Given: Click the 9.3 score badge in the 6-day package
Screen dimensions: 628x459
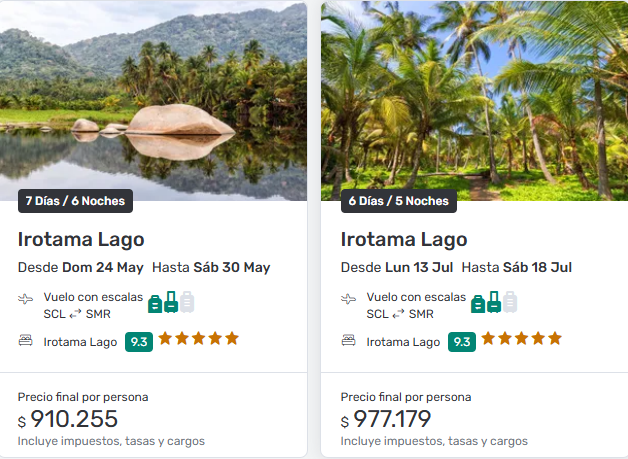Looking at the screenshot, I should coord(462,342).
